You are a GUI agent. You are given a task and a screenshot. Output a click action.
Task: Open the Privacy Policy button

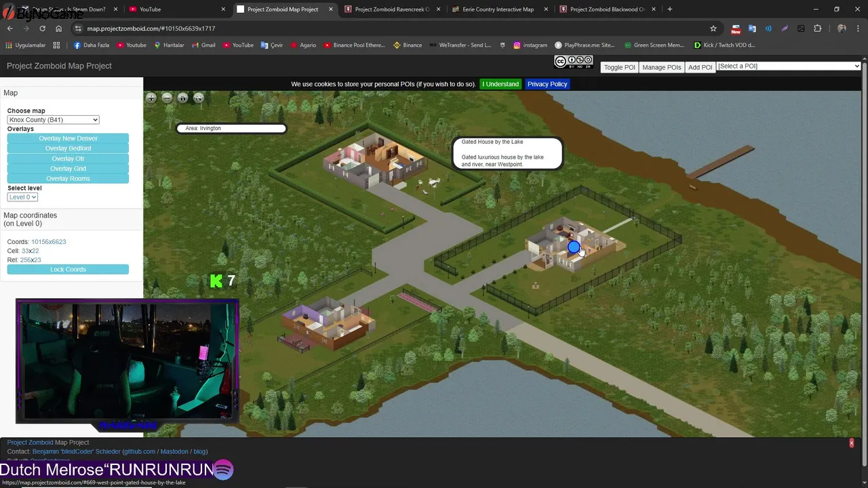click(547, 84)
